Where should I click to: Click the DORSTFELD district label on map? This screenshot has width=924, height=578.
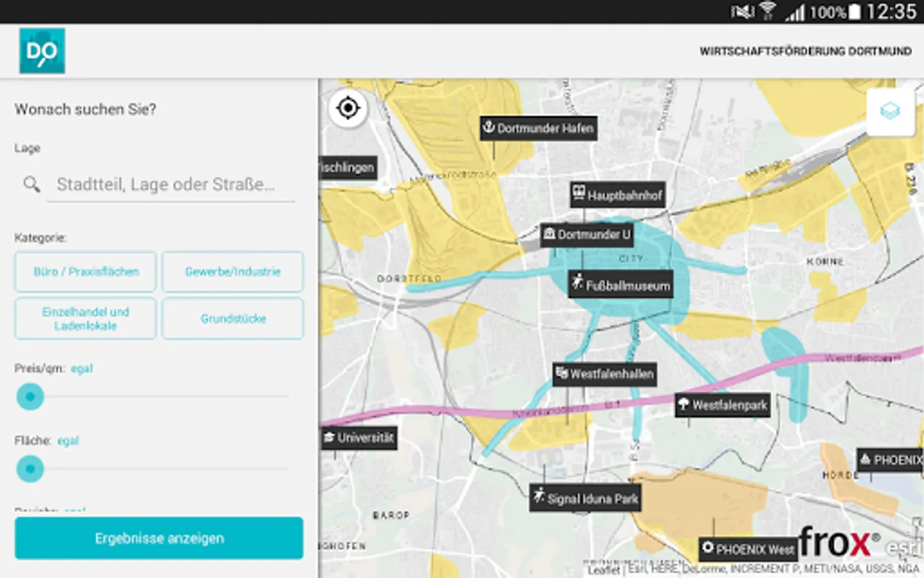click(x=409, y=279)
